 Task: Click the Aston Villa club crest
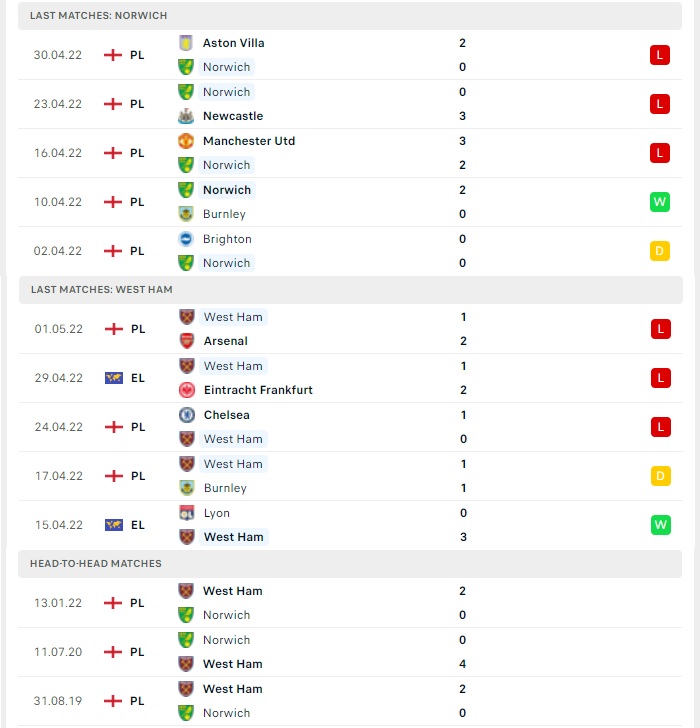(186, 43)
